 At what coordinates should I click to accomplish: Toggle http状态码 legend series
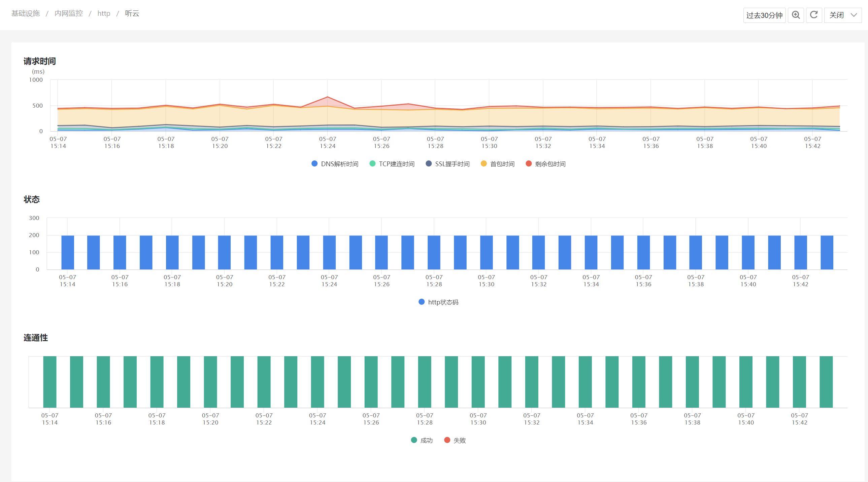[x=438, y=302]
